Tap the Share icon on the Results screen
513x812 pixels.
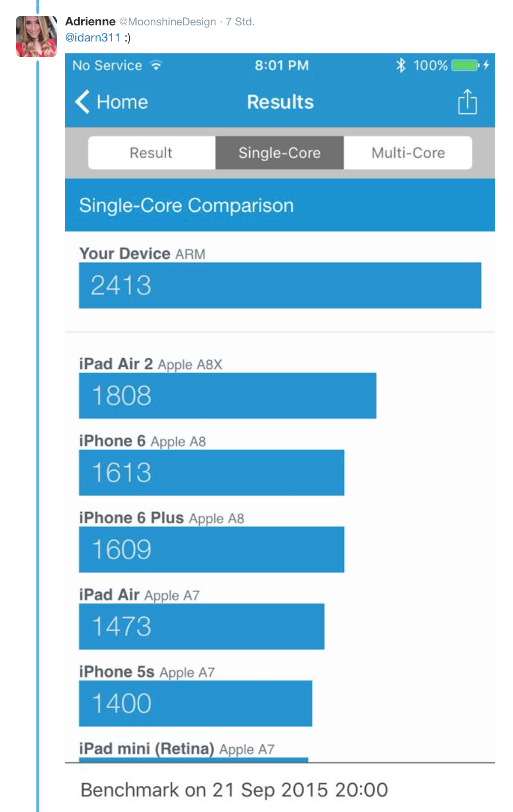click(467, 102)
